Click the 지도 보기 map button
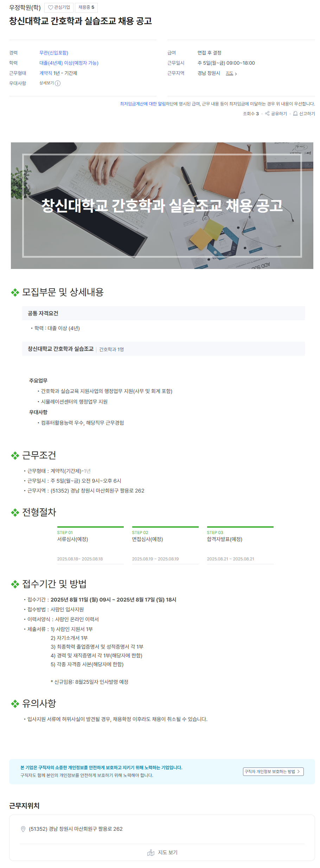 (x=162, y=853)
